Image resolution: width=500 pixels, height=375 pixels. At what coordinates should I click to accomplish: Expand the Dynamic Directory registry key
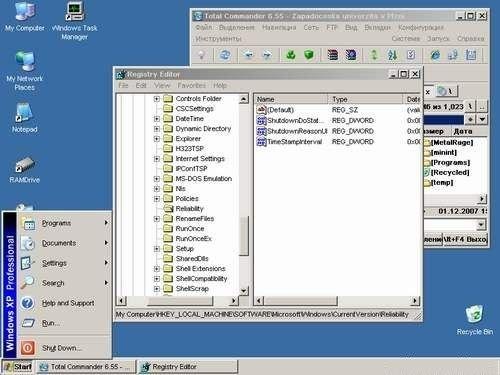156,129
